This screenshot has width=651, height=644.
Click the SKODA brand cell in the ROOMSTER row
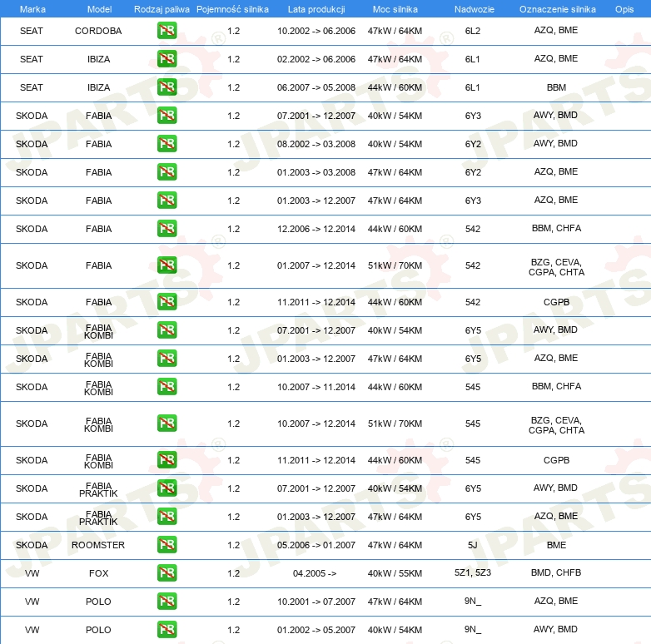(x=32, y=545)
